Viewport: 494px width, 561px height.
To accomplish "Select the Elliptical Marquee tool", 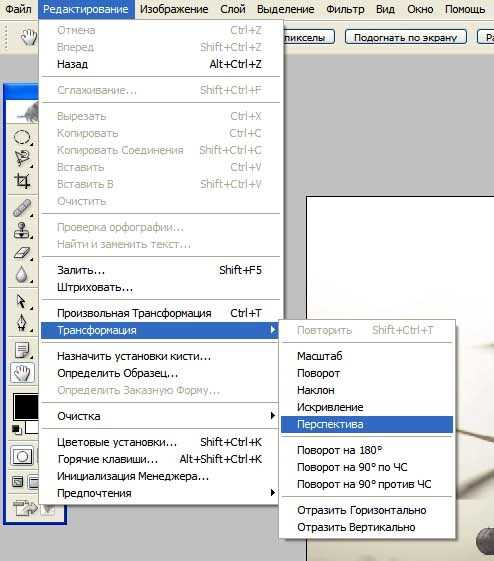I will [x=22, y=137].
